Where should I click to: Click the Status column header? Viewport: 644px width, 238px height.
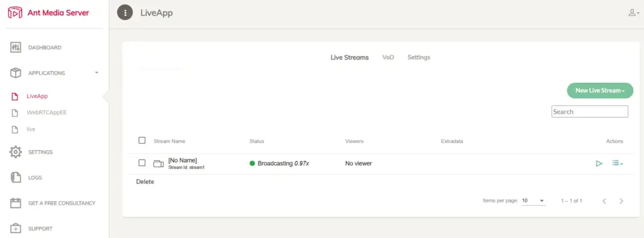(257, 141)
